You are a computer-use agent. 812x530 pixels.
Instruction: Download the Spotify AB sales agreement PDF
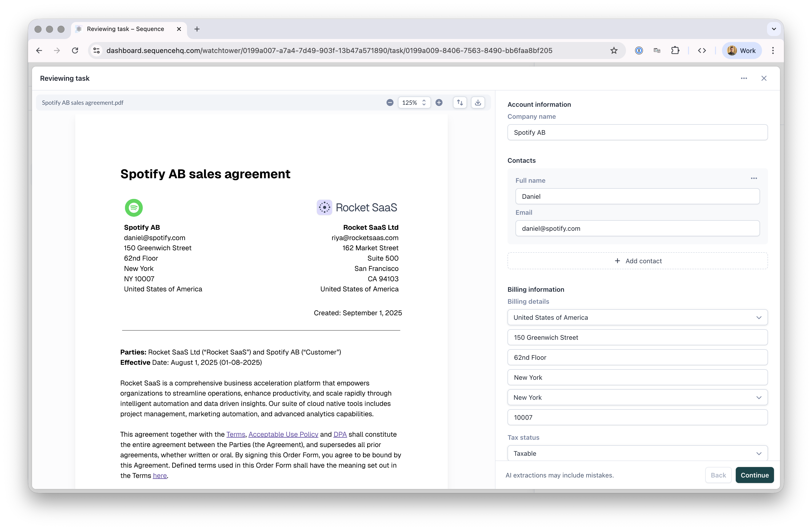(x=478, y=102)
